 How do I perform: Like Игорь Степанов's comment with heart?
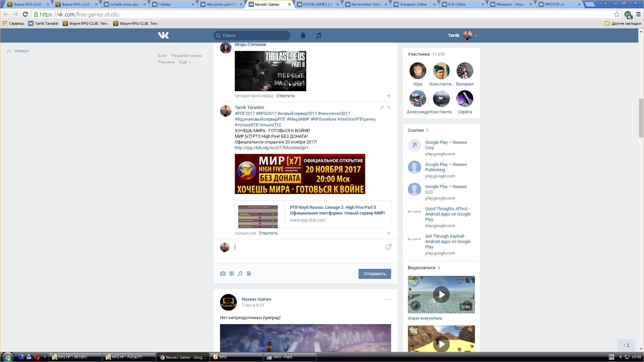[389, 96]
